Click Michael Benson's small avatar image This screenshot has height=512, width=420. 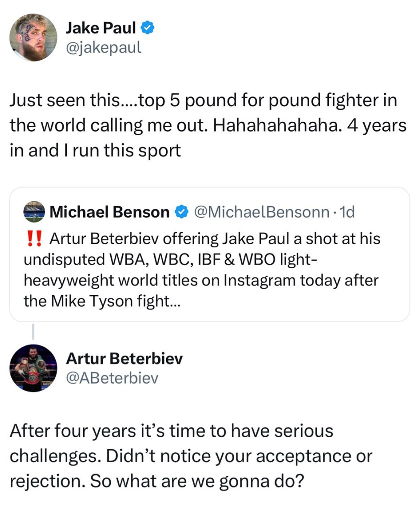point(34,212)
